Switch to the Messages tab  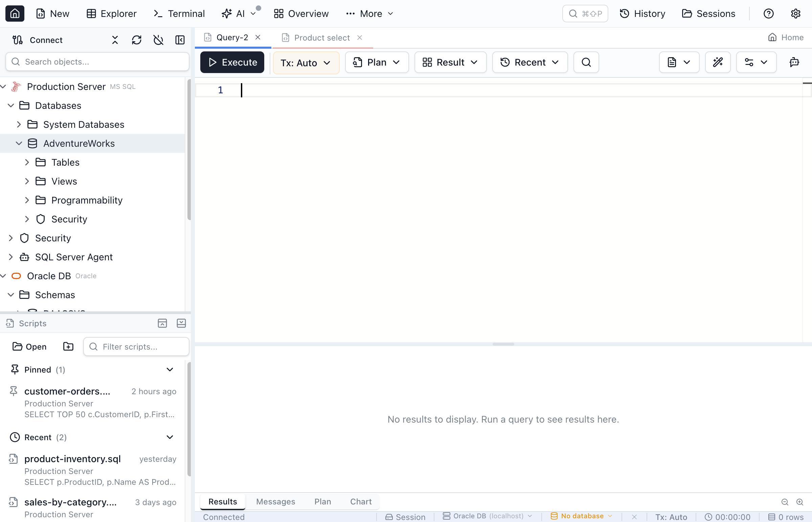tap(275, 502)
